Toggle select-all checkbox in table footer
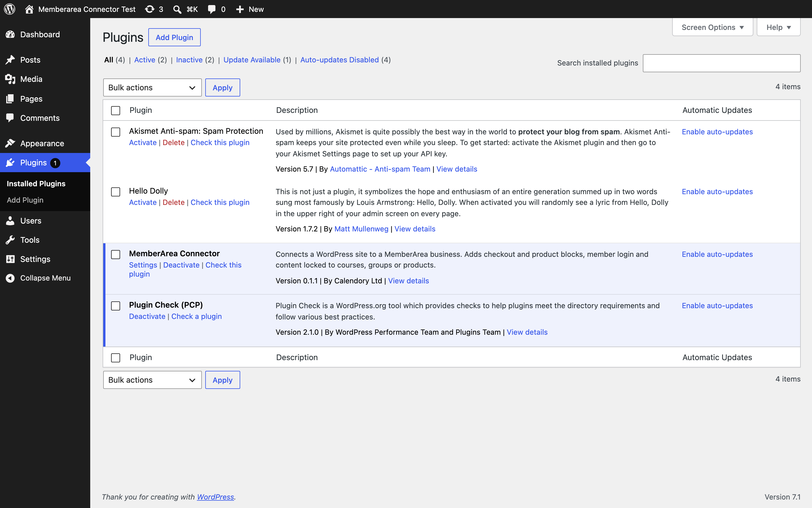 coord(115,358)
